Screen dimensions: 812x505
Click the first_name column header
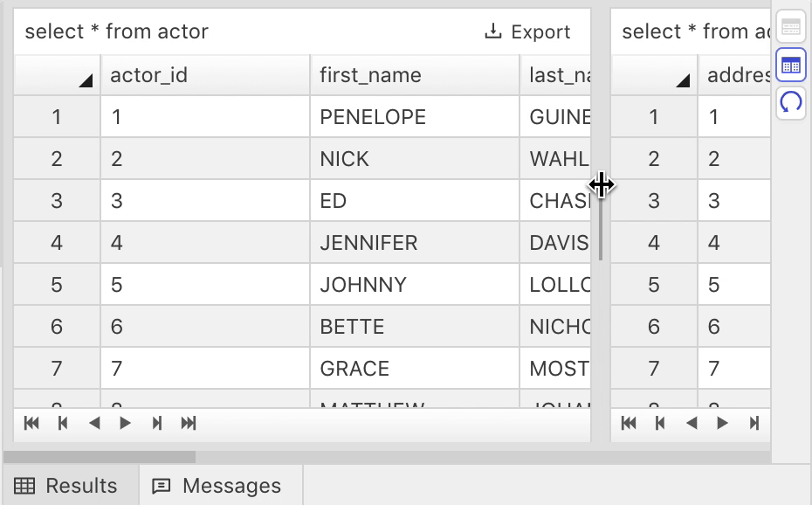[x=414, y=75]
